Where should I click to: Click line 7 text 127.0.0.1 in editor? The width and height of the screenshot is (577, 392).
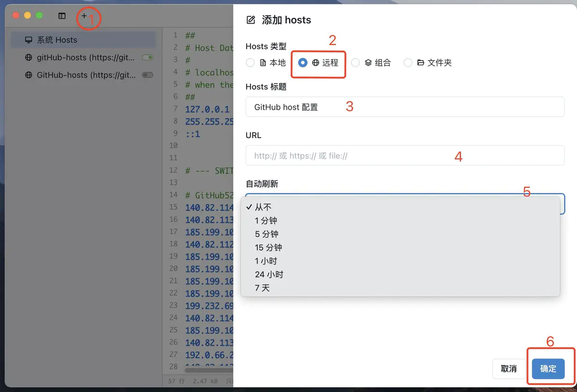pos(207,109)
